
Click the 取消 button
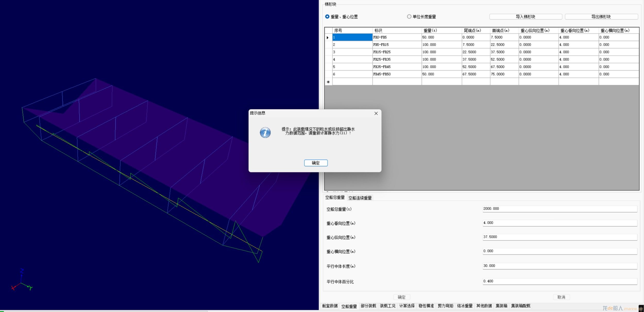click(561, 297)
